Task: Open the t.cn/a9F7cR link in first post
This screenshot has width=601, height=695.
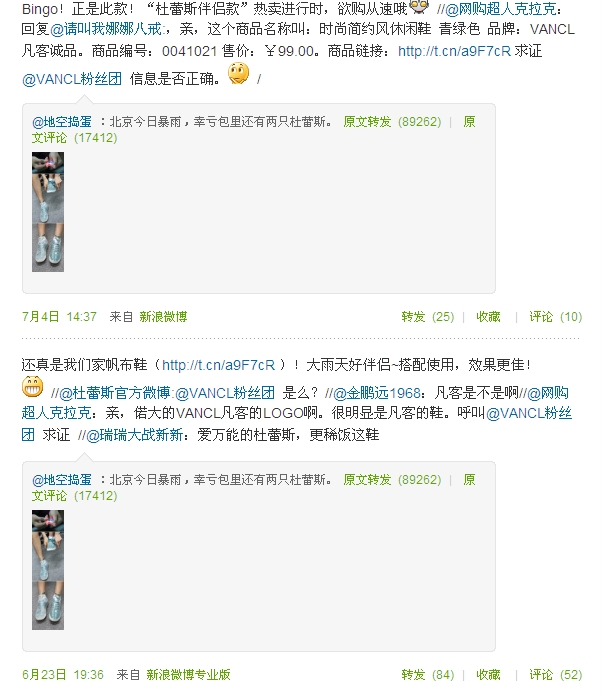Action: 454,51
